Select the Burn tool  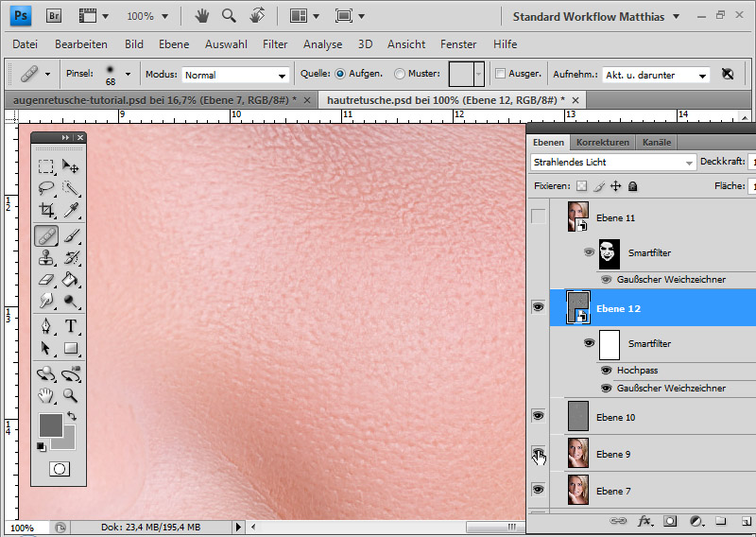71,301
